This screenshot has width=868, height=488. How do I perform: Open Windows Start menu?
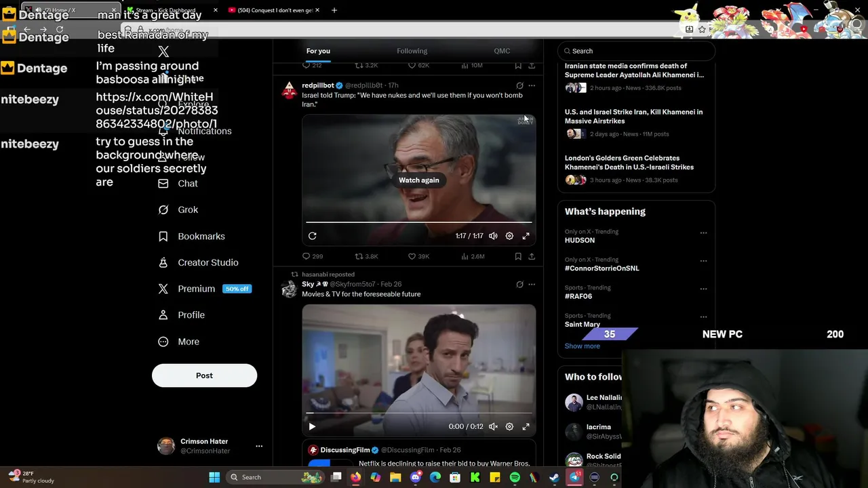tap(214, 477)
